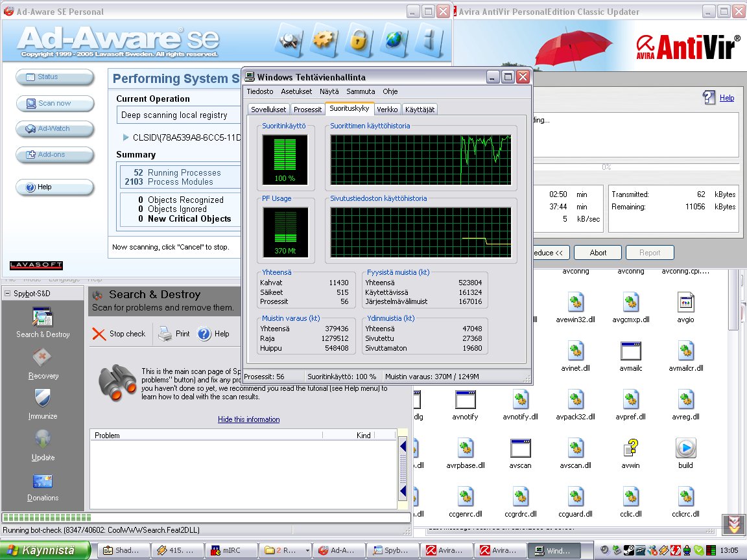Switch to the Prosessit tab
The height and width of the screenshot is (560, 747).
click(308, 109)
